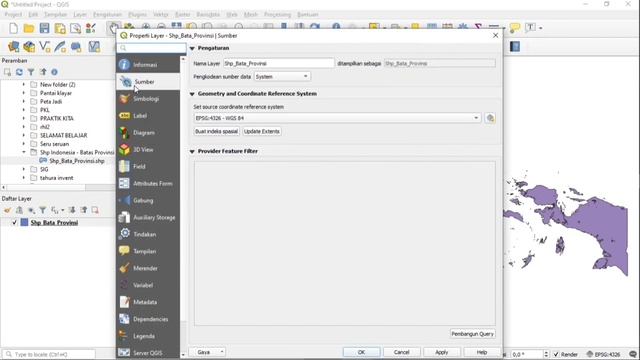Collapse Geometry and Coordinate Reference System section
The width and height of the screenshot is (640, 360).
(192, 94)
